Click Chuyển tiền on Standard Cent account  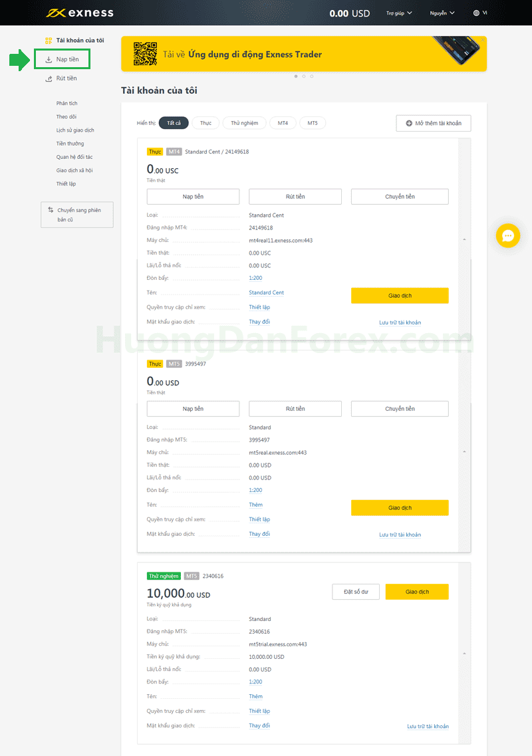point(400,197)
